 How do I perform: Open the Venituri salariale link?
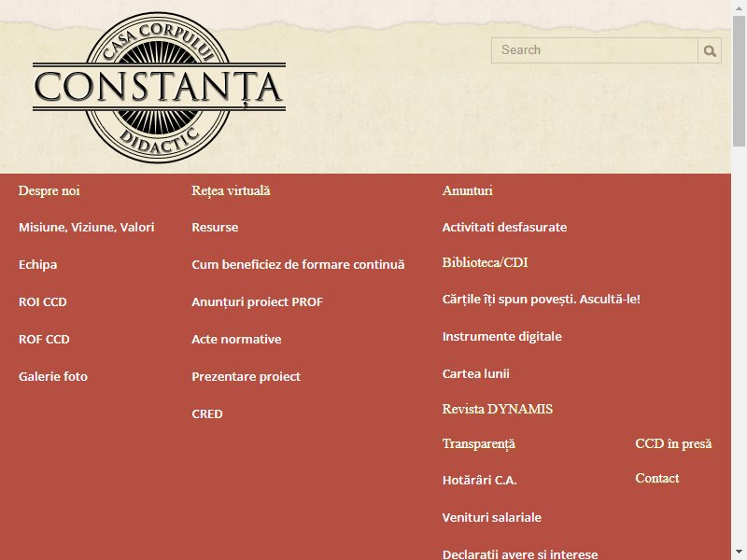point(492,518)
